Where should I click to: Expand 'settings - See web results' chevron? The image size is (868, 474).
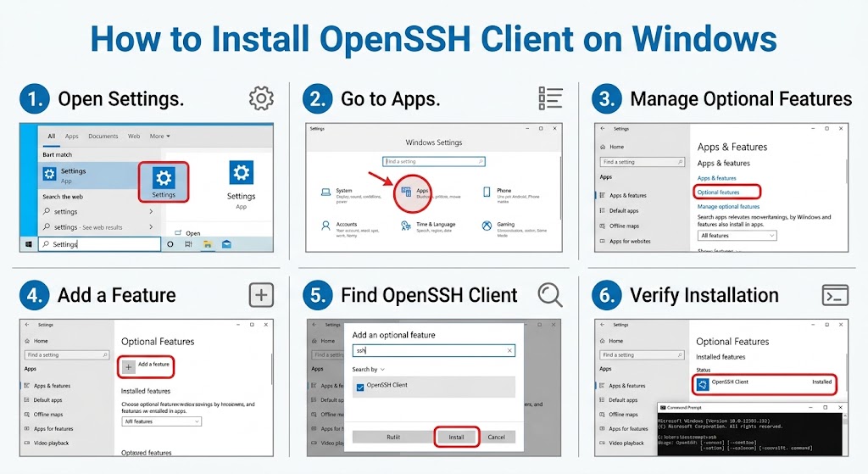151,227
